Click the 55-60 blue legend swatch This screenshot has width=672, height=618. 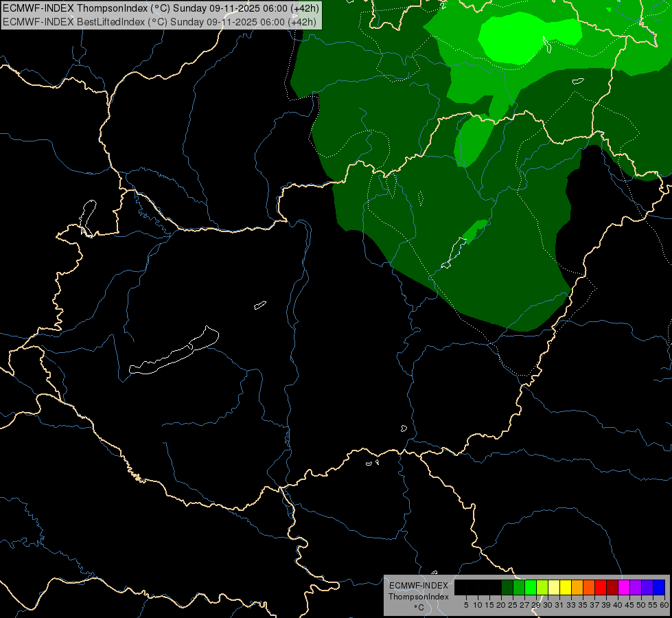pos(659,587)
